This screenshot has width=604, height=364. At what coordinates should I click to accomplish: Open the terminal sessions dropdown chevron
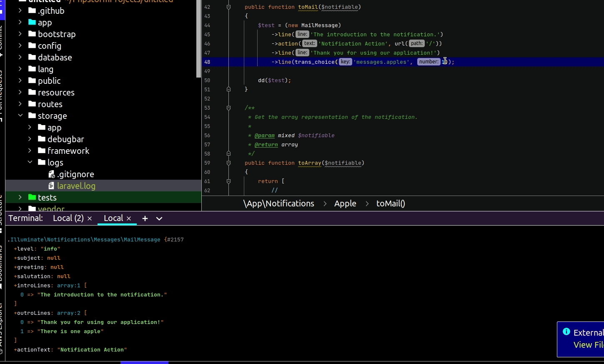tap(159, 218)
